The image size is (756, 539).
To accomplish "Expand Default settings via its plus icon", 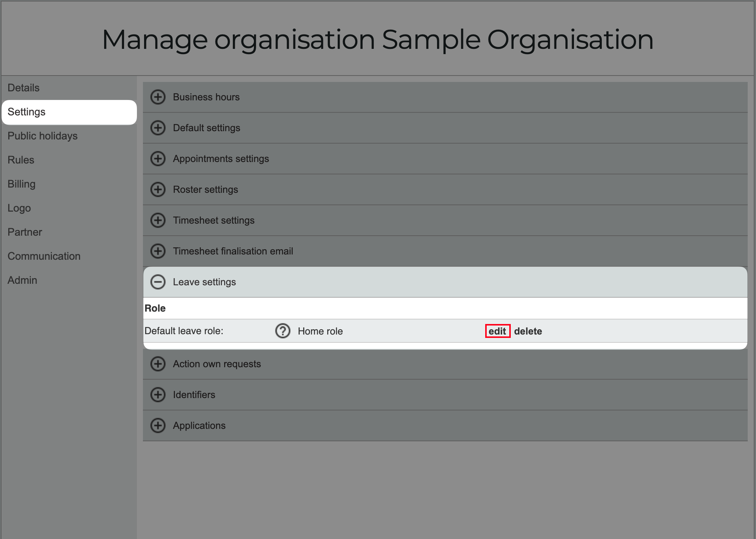I will 158,128.
